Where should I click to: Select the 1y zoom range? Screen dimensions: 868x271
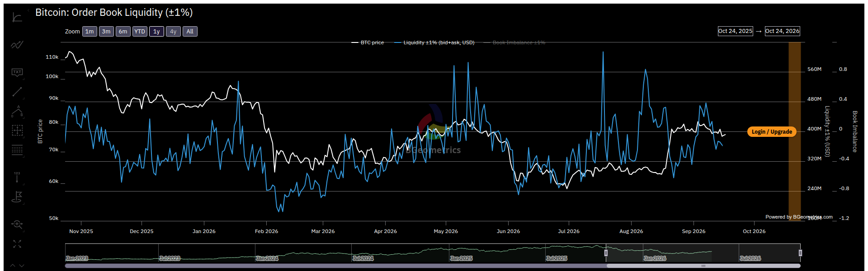point(156,31)
